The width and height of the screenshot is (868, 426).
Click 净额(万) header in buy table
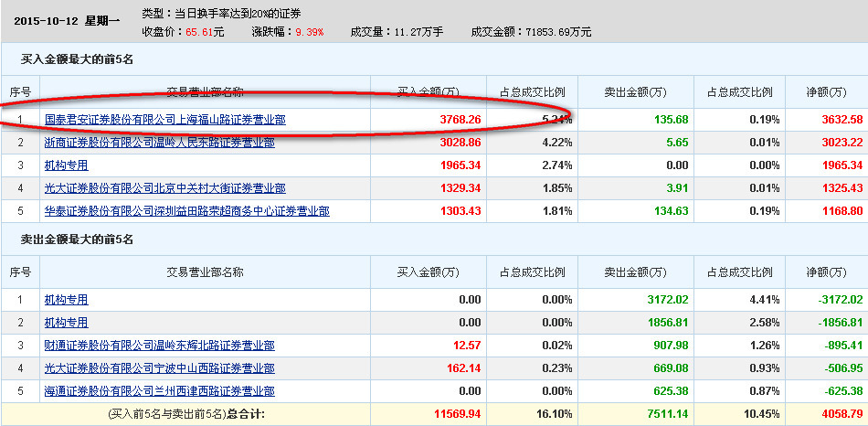(826, 92)
